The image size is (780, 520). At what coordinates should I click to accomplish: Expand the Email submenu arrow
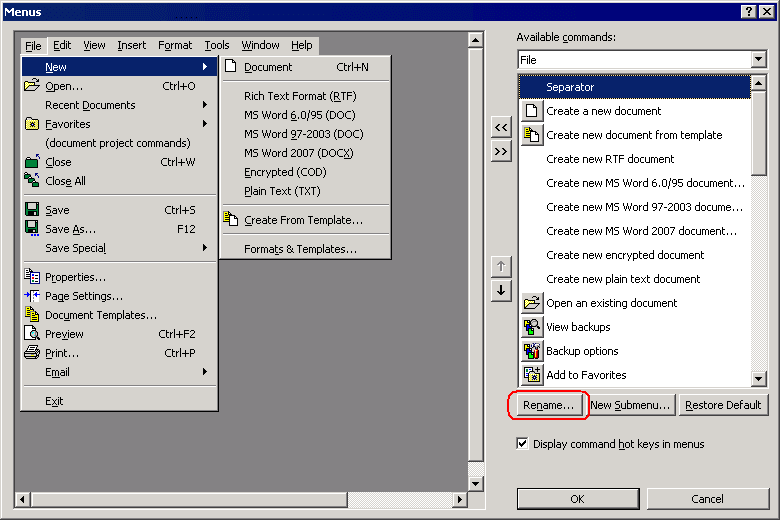205,371
